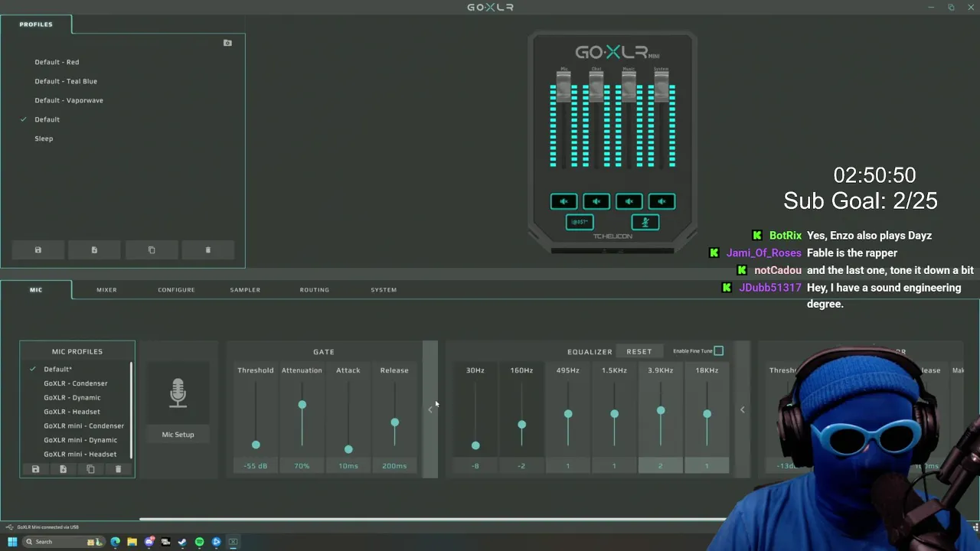Image resolution: width=980 pixels, height=551 pixels.
Task: Click the 3.9KHz equalizer slider handle
Action: [x=661, y=411]
